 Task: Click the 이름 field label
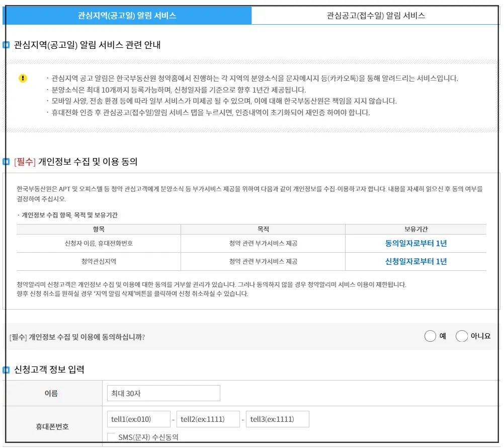pos(52,393)
